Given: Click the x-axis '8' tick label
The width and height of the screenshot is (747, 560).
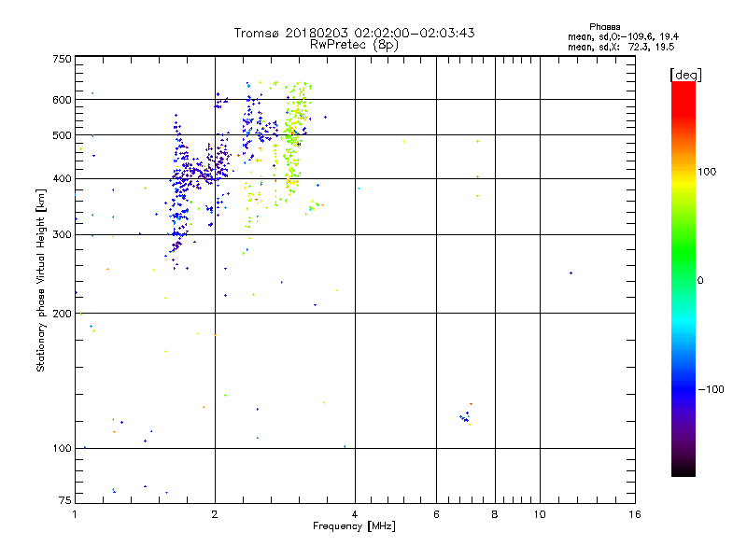Looking at the screenshot, I should pos(495,514).
